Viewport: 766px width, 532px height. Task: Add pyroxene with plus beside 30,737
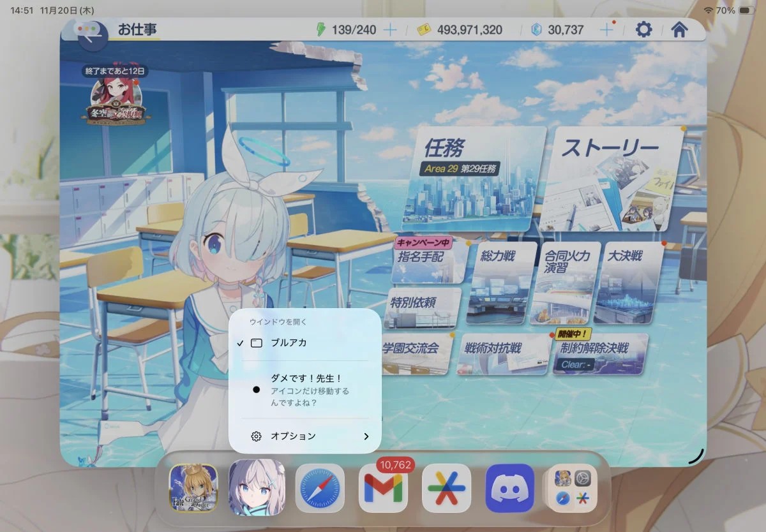pyautogui.click(x=605, y=29)
